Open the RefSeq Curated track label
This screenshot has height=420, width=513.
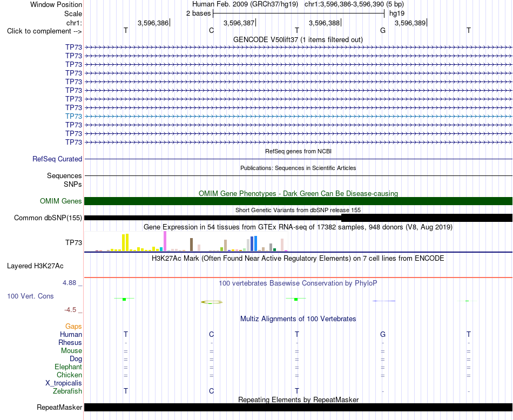57,159
